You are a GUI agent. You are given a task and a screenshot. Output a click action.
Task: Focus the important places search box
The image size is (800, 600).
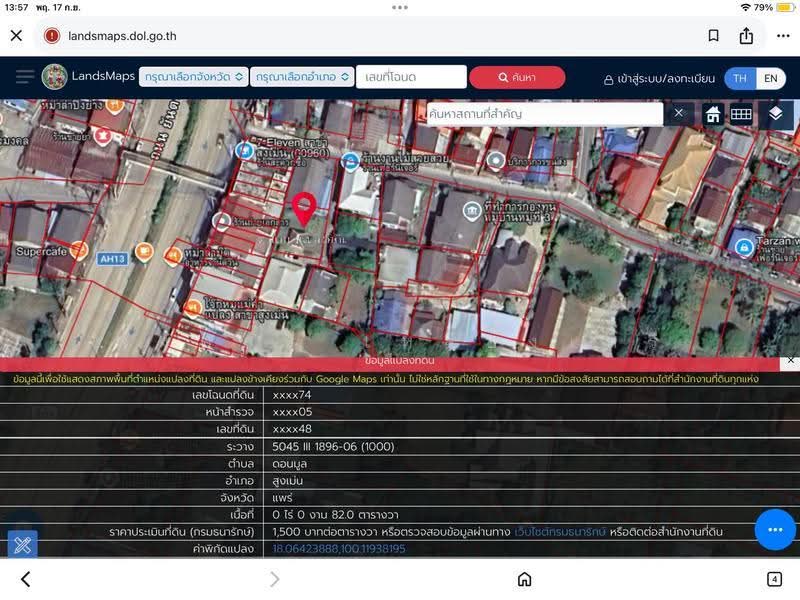[x=544, y=113]
